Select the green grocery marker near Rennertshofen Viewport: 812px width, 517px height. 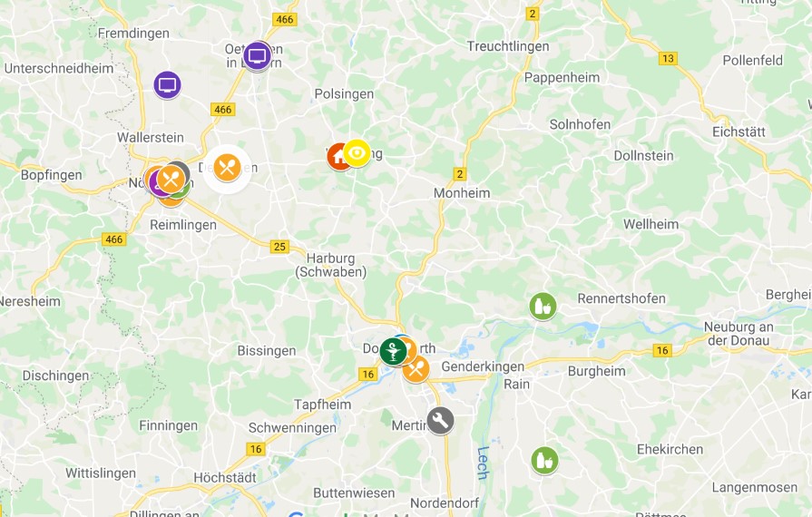(x=543, y=306)
